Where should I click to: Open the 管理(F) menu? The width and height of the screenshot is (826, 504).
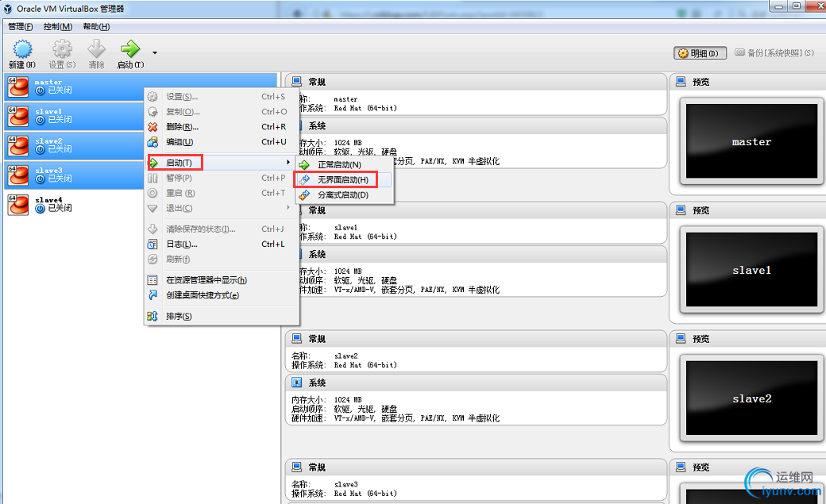tap(21, 26)
